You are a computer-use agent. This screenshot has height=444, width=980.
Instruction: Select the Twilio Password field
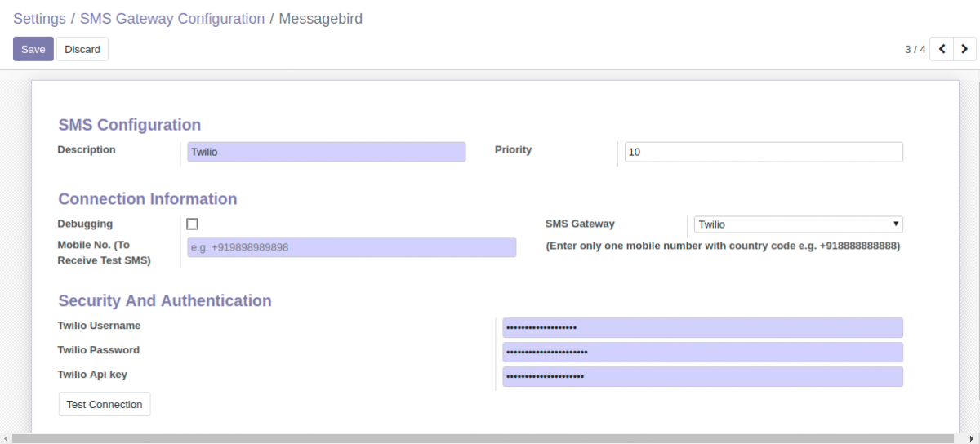702,352
